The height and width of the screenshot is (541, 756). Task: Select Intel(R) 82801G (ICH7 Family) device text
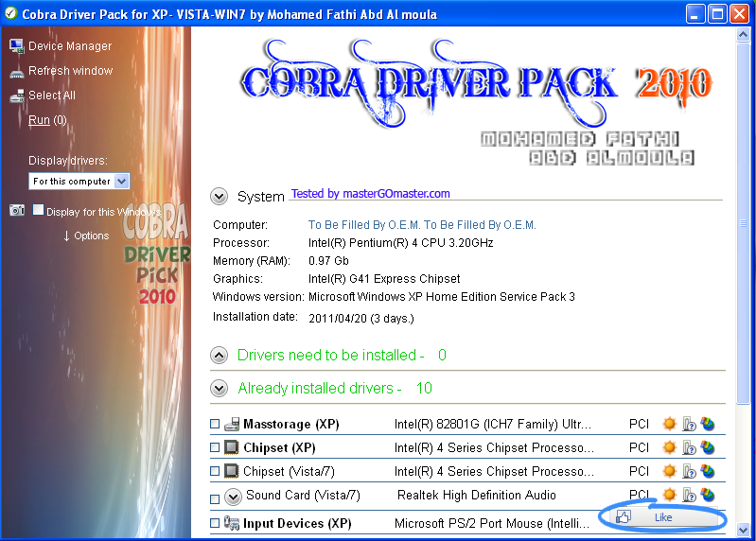(x=492, y=425)
